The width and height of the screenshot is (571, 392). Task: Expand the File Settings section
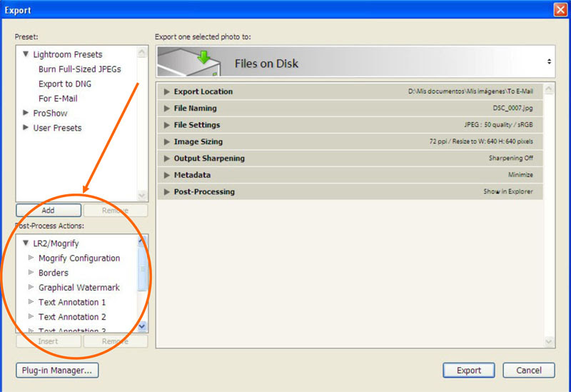pos(167,125)
